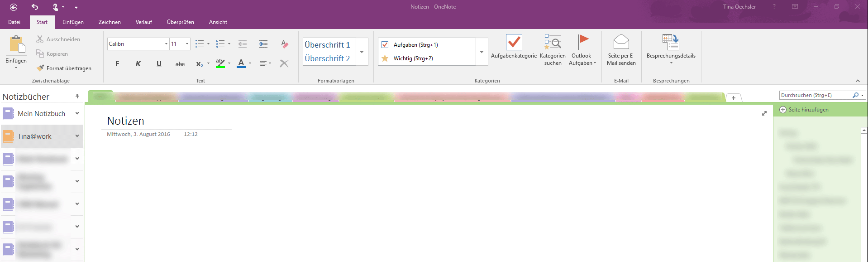
Task: Expand Mein Notizbuch chevron
Action: pos(77,113)
